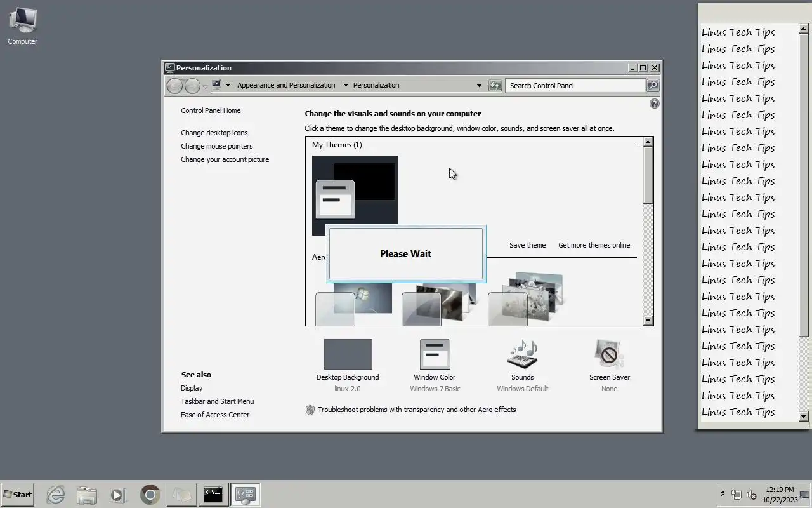Open Help via the question mark icon
Screen dimensions: 812x508
tap(655, 104)
